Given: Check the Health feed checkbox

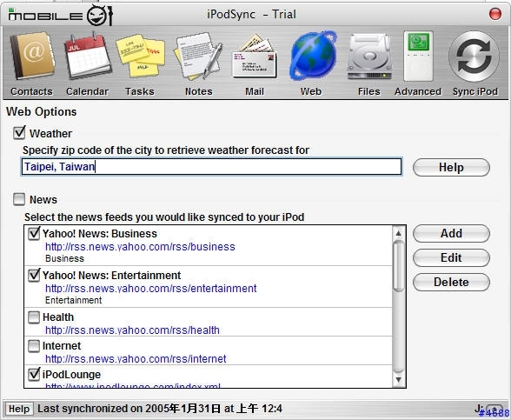Looking at the screenshot, I should click(34, 317).
